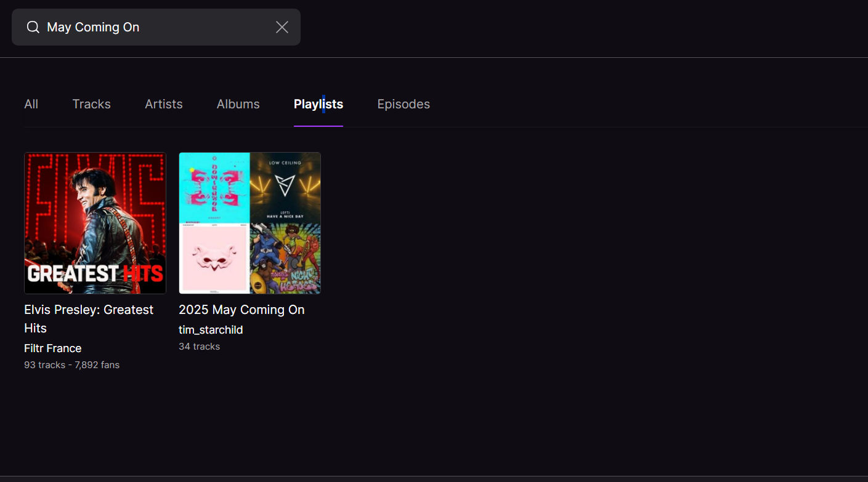Open the Elvis Greatest Hits cover thumbnail
The image size is (868, 482).
95,223
